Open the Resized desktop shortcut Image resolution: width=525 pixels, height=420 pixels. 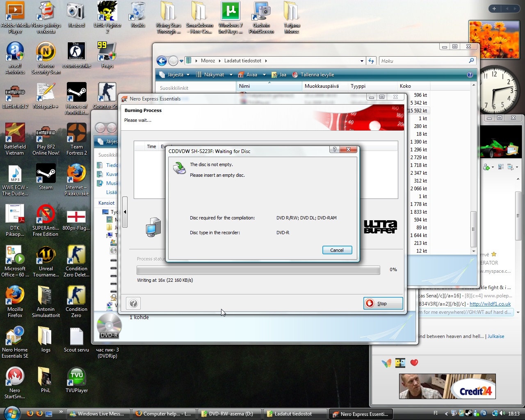coord(76,15)
